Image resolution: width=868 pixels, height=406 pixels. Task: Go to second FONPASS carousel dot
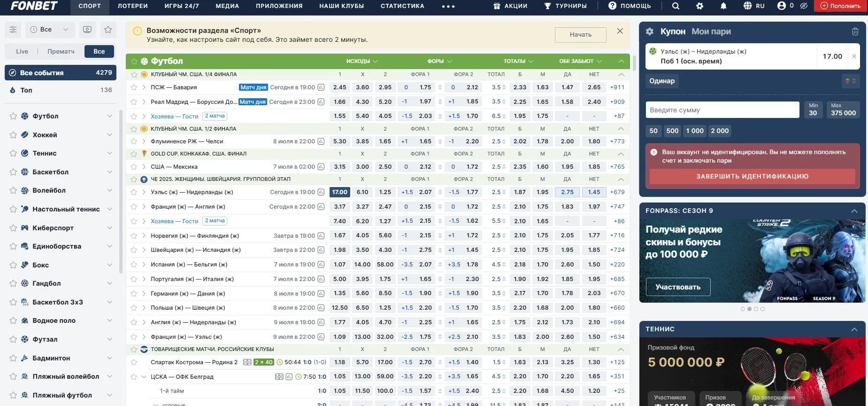pyautogui.click(x=749, y=309)
